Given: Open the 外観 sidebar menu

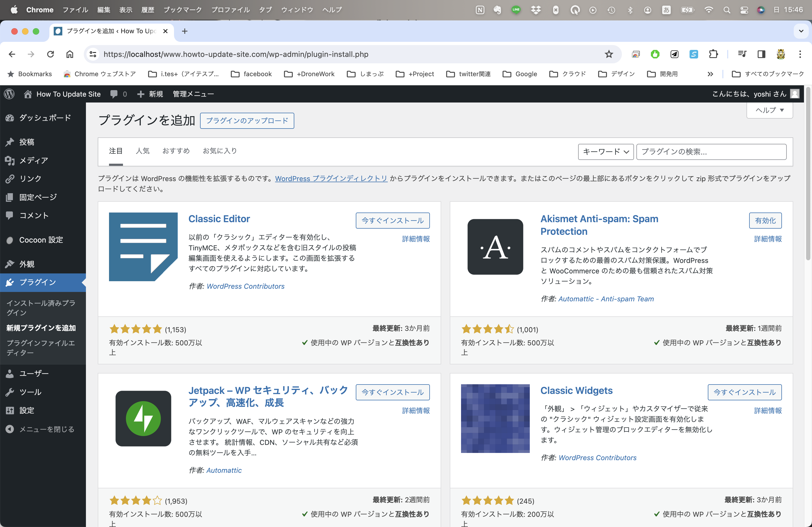Looking at the screenshot, I should 43,264.
